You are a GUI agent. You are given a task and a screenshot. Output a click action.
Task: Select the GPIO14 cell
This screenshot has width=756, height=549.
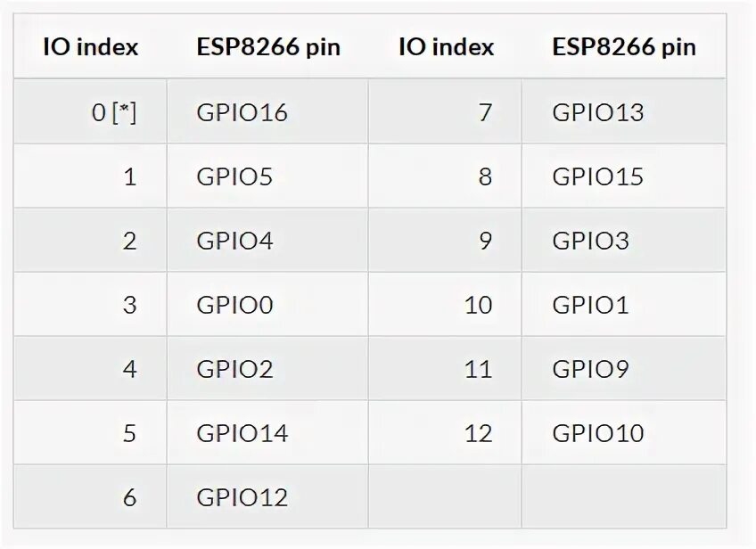point(267,432)
